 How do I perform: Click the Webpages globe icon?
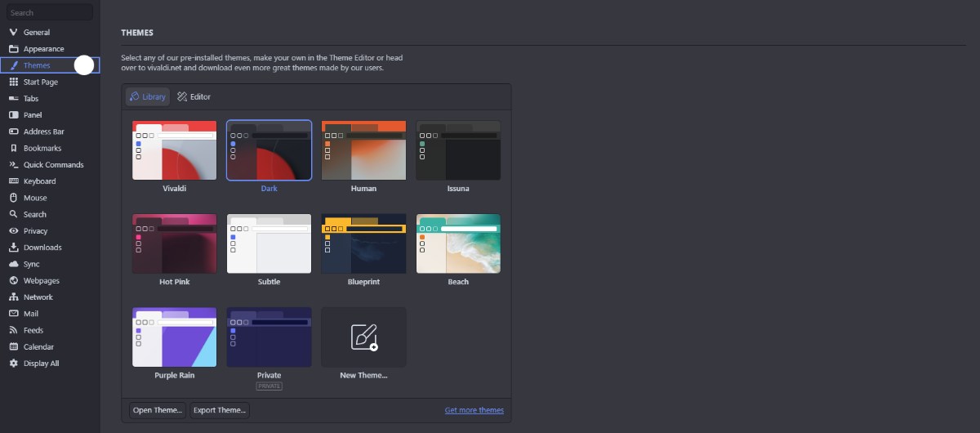13,280
